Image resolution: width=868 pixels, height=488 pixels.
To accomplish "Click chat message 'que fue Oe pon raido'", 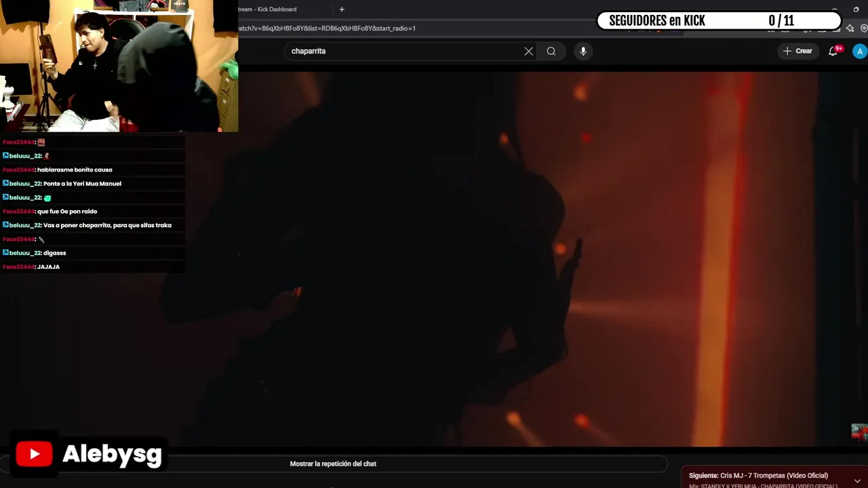I will [67, 211].
